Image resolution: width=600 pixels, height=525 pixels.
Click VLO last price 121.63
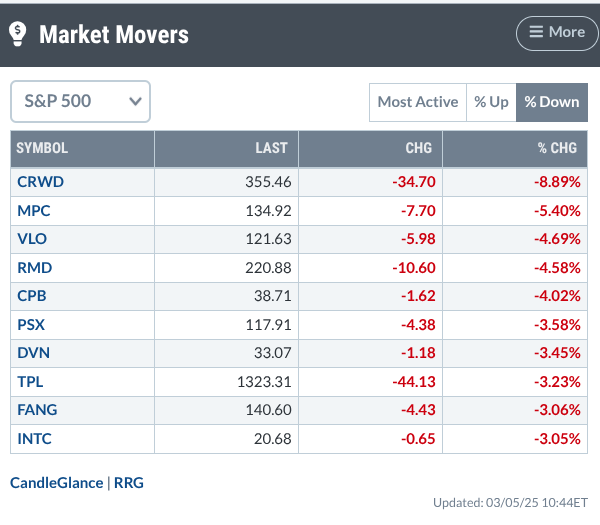[268, 239]
